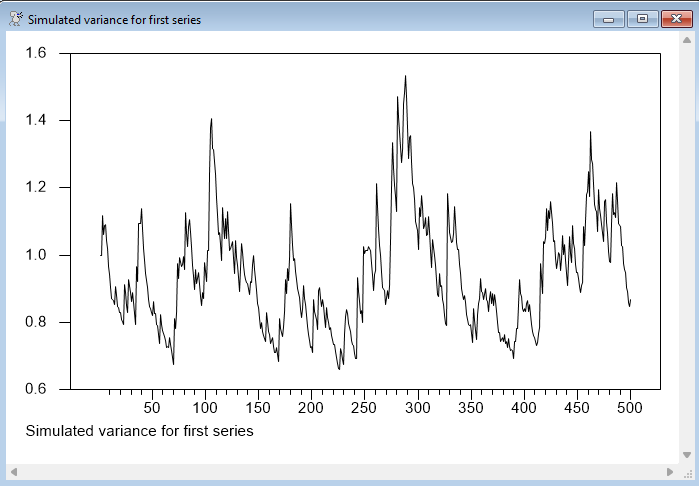Click the horizontal scrollbar track
This screenshot has height=486, width=699.
click(340, 471)
